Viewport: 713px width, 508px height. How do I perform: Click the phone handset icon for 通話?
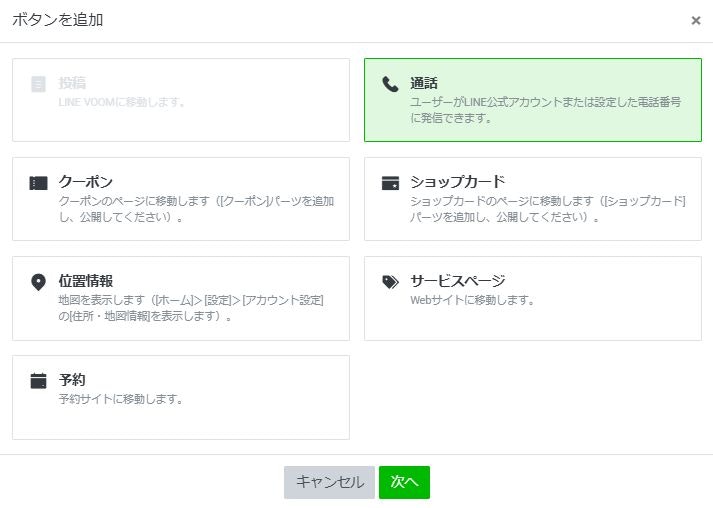point(390,84)
